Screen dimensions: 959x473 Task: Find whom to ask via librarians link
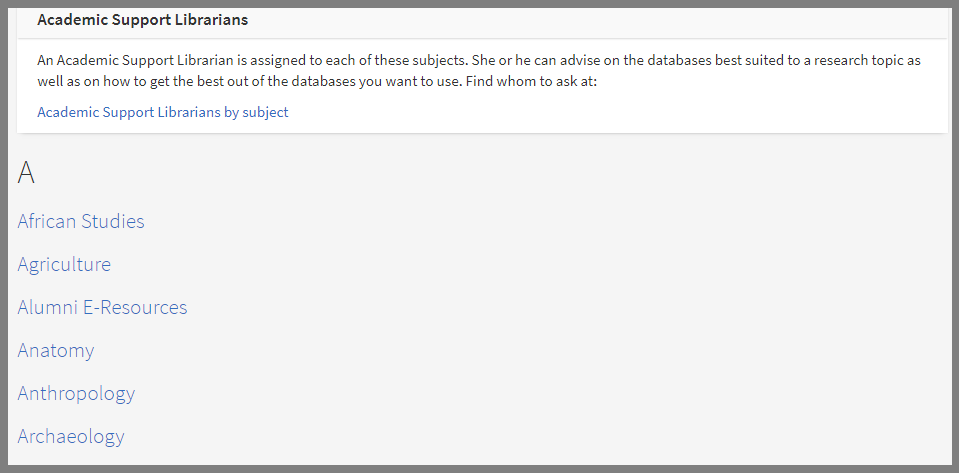(162, 112)
